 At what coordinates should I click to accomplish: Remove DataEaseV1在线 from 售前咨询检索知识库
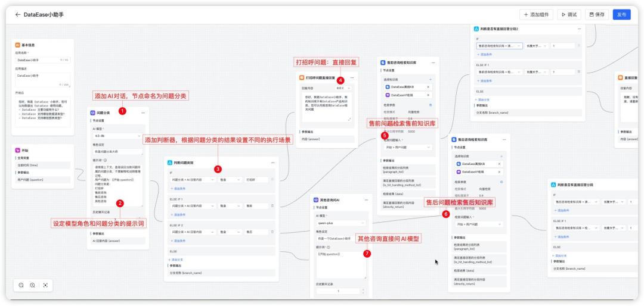click(x=428, y=95)
